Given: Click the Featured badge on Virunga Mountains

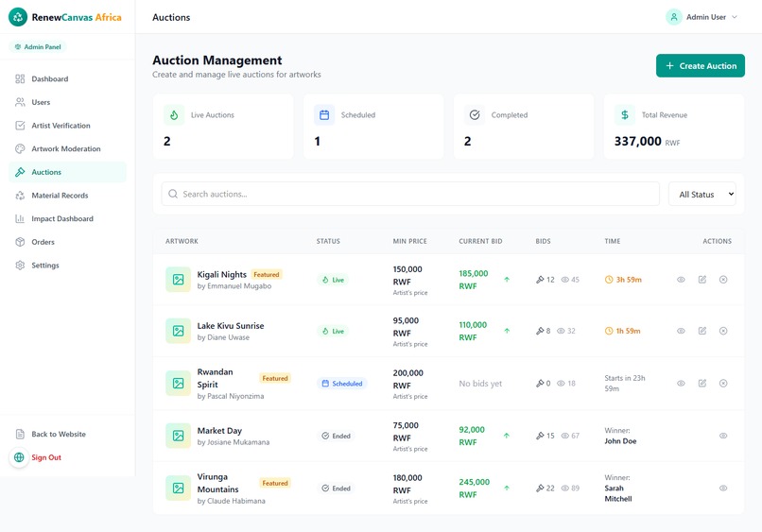Looking at the screenshot, I should tap(275, 484).
